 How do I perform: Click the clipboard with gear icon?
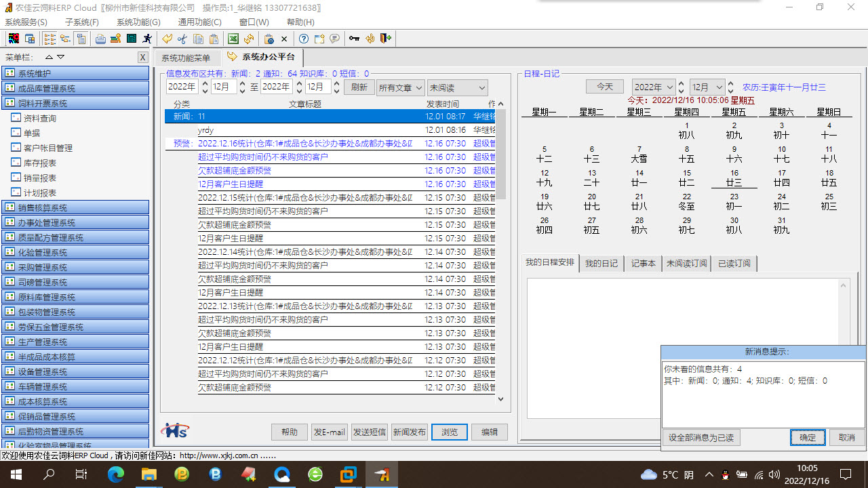click(x=269, y=39)
